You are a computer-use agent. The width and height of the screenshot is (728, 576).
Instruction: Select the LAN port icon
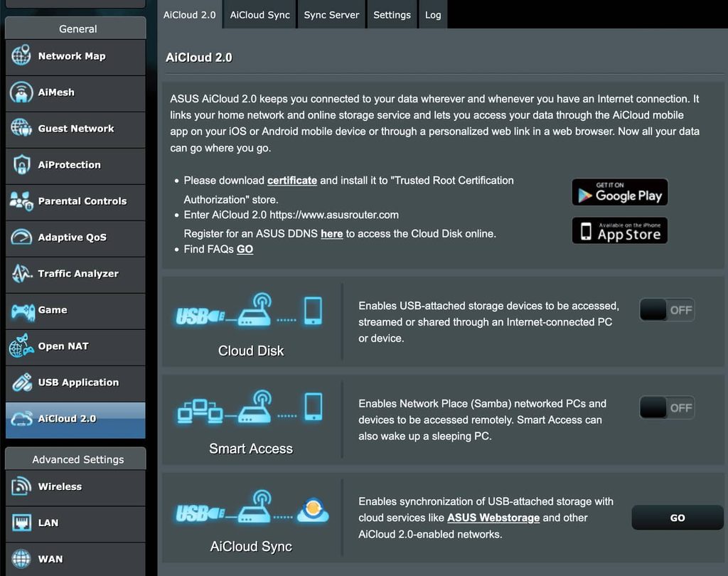[21, 523]
